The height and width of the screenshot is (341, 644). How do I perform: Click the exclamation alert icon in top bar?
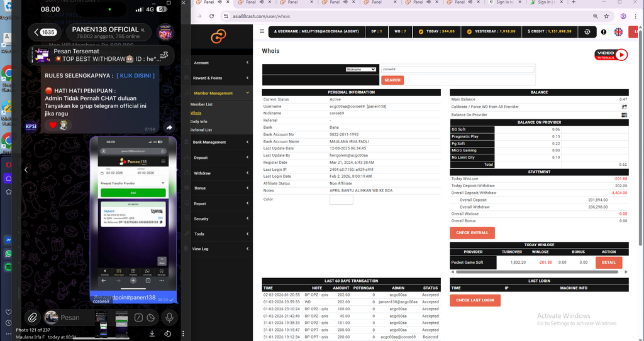(x=603, y=31)
